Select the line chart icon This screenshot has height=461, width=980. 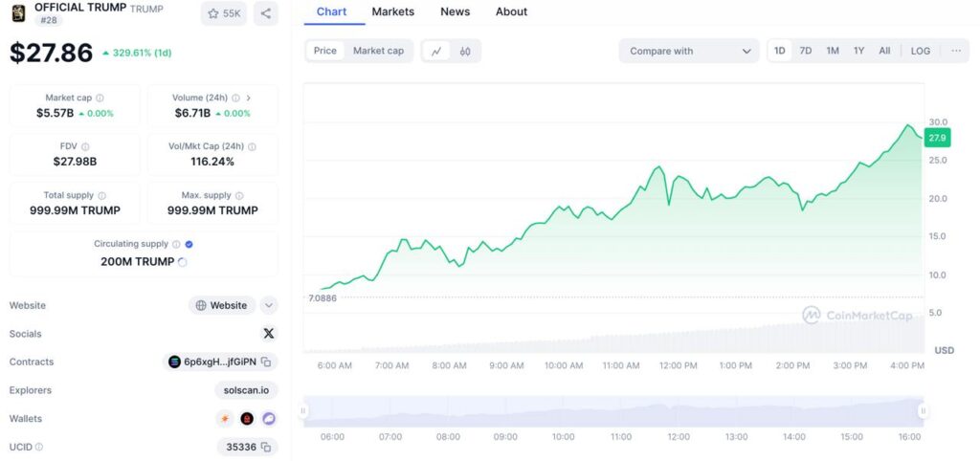tap(436, 51)
